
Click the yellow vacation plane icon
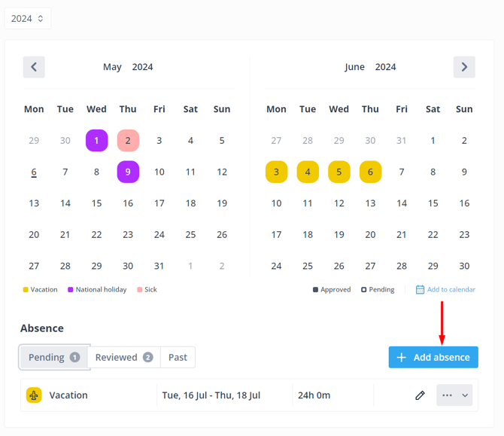tap(34, 395)
